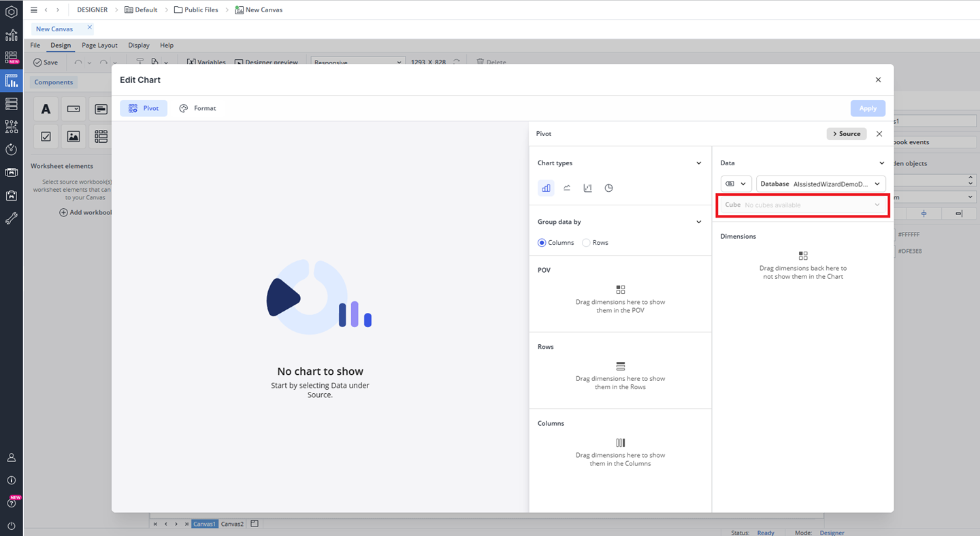Click the Source button
This screenshot has height=536, width=980.
click(x=847, y=134)
